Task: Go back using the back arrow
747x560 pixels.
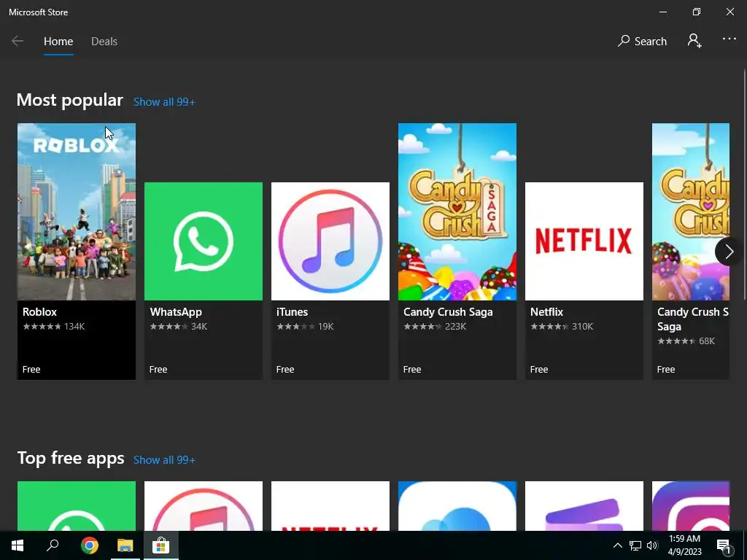Action: 18,41
